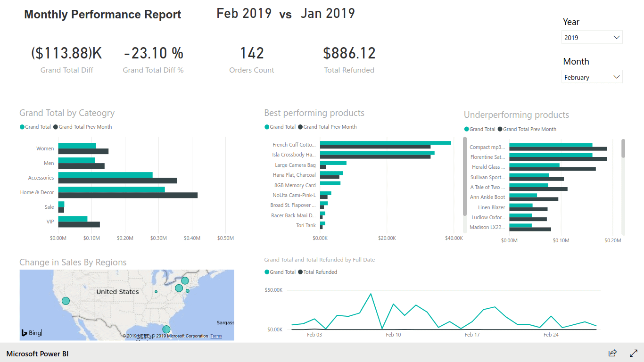Open the Month dropdown
The width and height of the screenshot is (644, 362).
[616, 76]
